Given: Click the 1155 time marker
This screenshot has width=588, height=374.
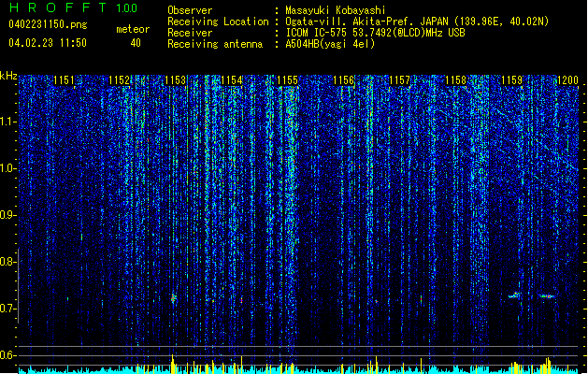Looking at the screenshot, I should pos(287,80).
